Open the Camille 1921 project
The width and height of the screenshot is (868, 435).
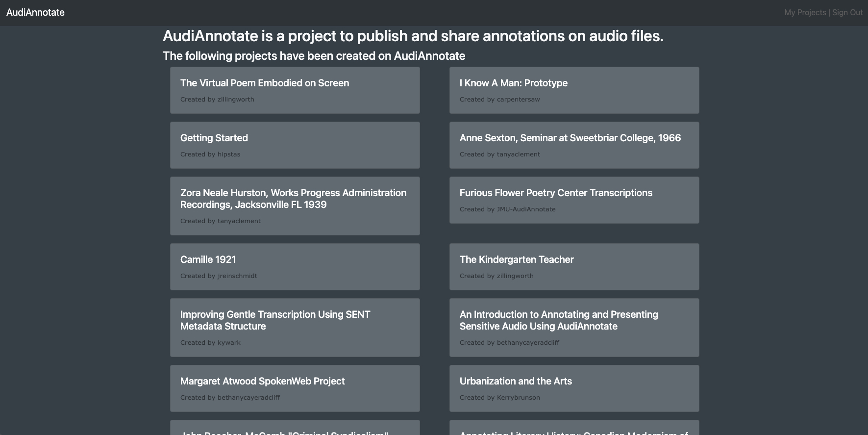coord(208,259)
